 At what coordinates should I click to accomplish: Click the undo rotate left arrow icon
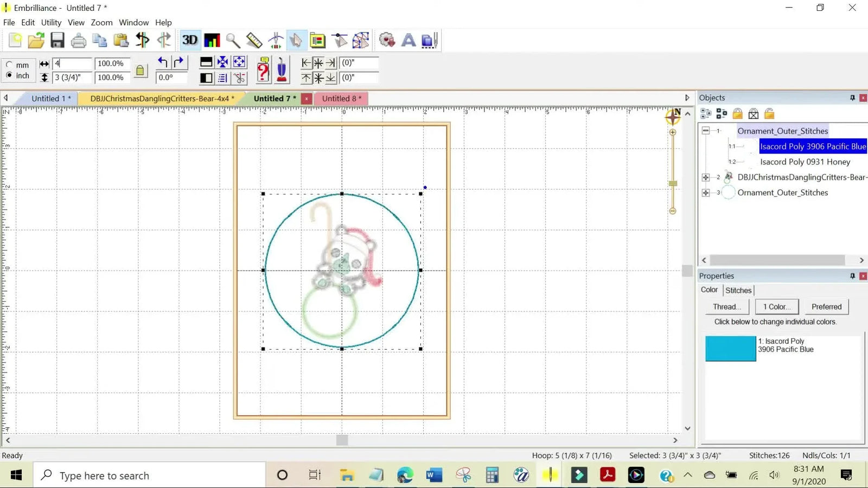click(x=162, y=62)
